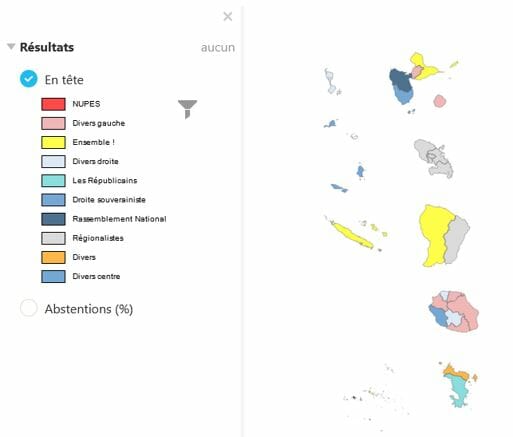The width and height of the screenshot is (513, 437).
Task: Click the turquoise southern Mayotte constituency
Action: pos(459,390)
